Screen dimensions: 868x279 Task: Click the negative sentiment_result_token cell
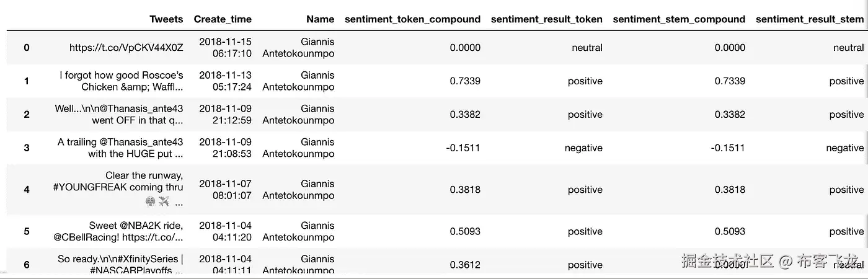coord(583,148)
